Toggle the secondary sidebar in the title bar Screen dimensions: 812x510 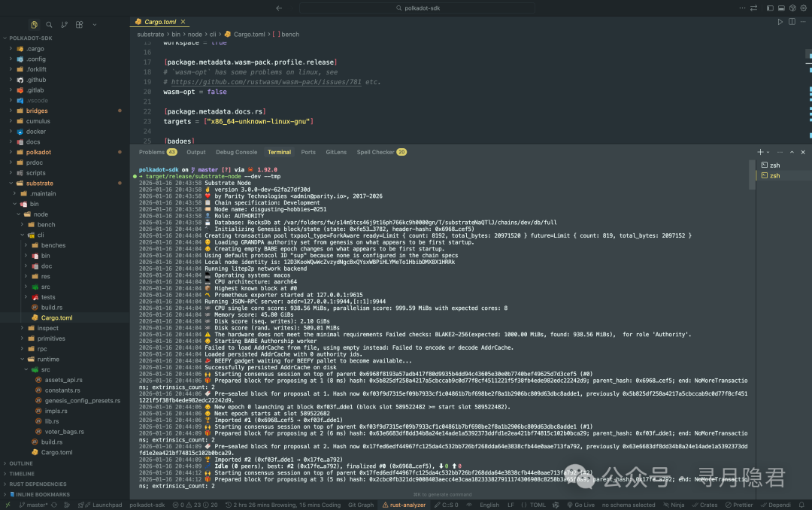(793, 8)
